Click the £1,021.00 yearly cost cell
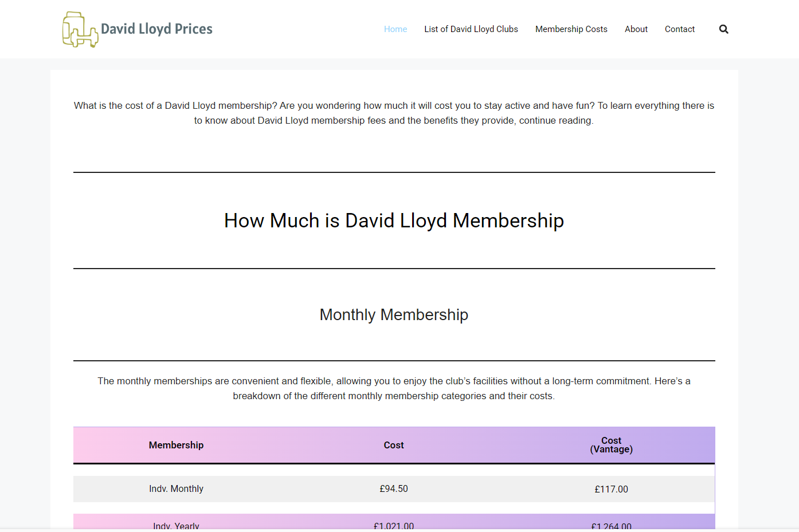 [x=394, y=525]
